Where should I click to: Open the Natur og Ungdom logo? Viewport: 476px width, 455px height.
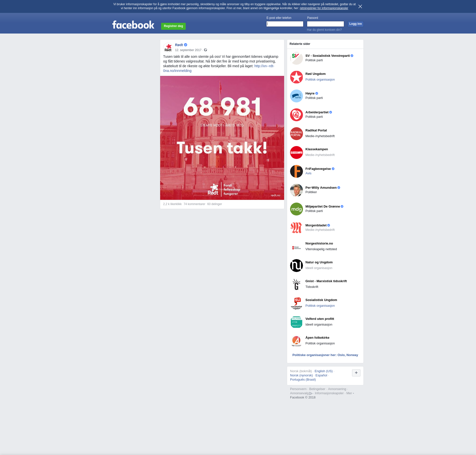coord(297,266)
